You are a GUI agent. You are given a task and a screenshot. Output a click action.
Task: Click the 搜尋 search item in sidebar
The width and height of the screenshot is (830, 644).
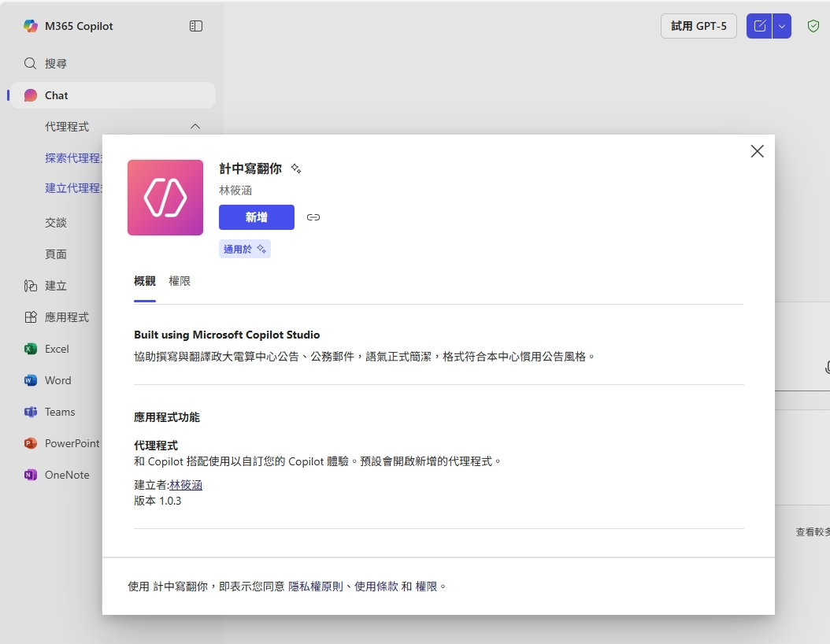point(55,64)
